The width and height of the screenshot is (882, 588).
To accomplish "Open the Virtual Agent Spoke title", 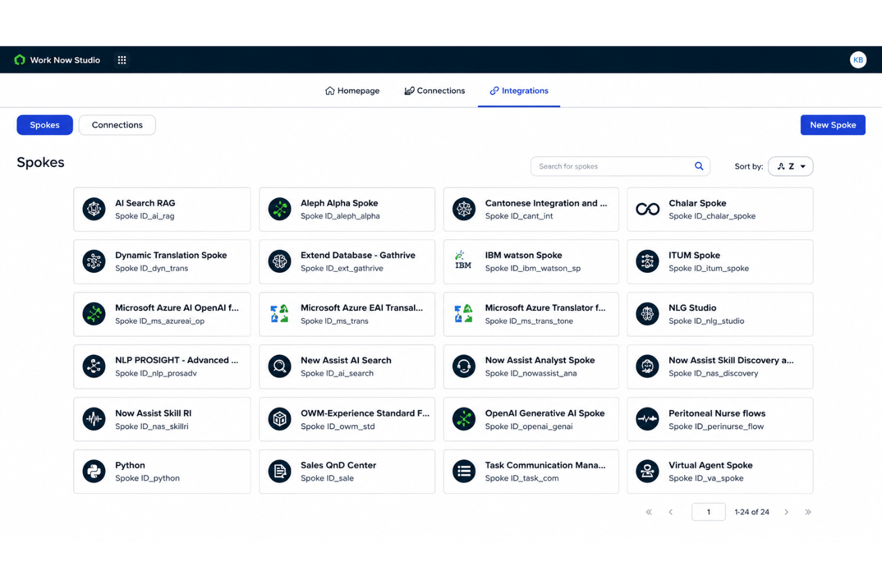I will [x=710, y=465].
